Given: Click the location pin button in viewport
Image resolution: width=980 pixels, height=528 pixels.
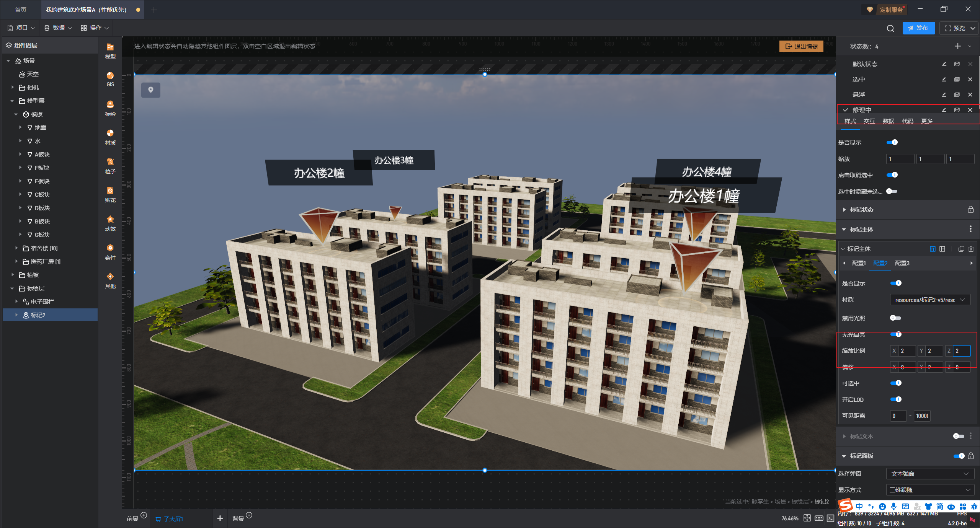Looking at the screenshot, I should click(x=151, y=90).
